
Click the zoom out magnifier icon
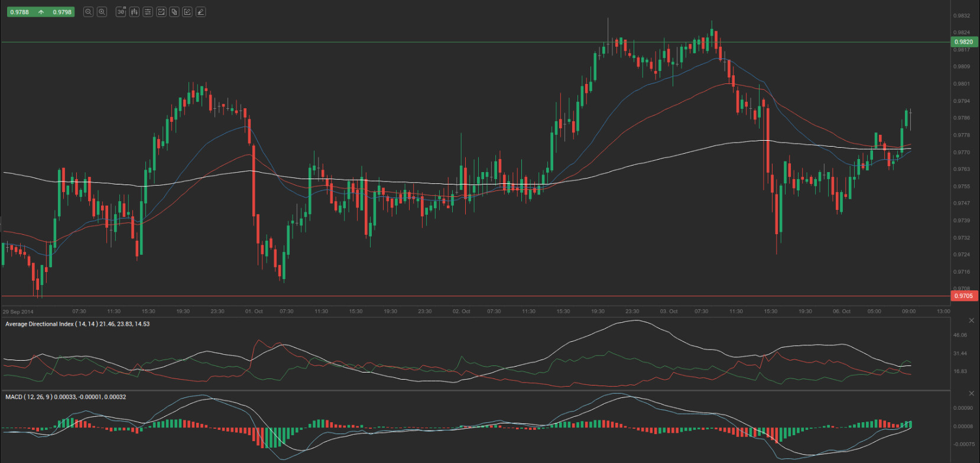(x=88, y=12)
